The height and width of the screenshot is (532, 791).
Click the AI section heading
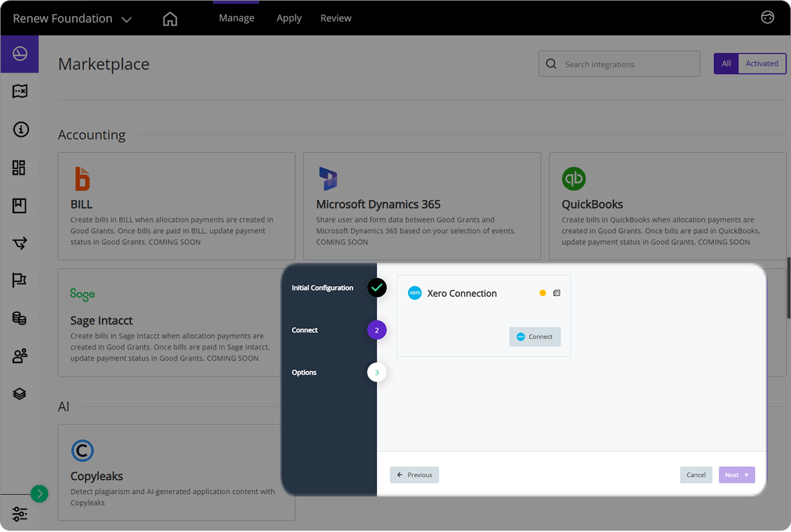(64, 407)
